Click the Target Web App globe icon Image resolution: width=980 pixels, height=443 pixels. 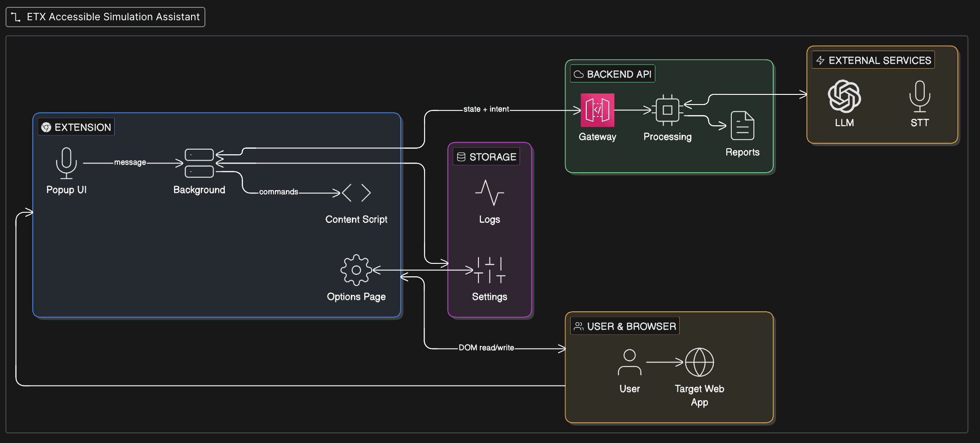point(699,362)
